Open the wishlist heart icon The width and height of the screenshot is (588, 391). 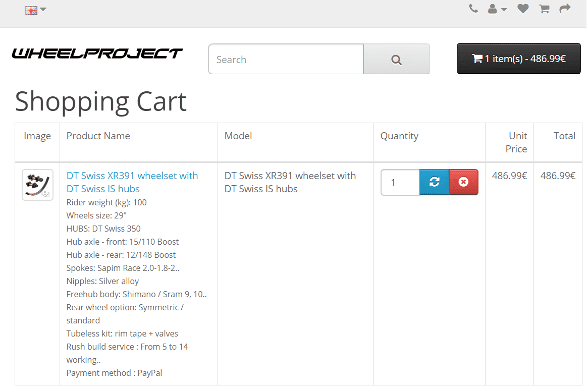[523, 9]
